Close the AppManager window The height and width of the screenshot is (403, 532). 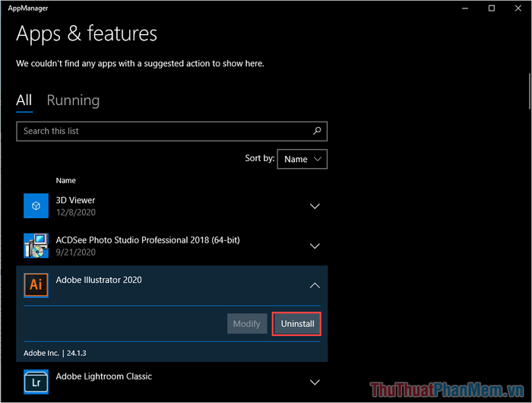(518, 8)
